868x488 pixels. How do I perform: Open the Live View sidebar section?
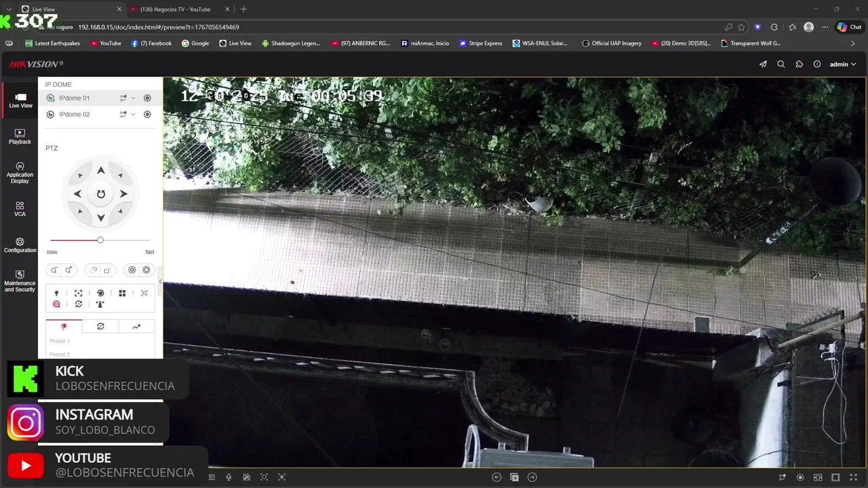coord(20,101)
